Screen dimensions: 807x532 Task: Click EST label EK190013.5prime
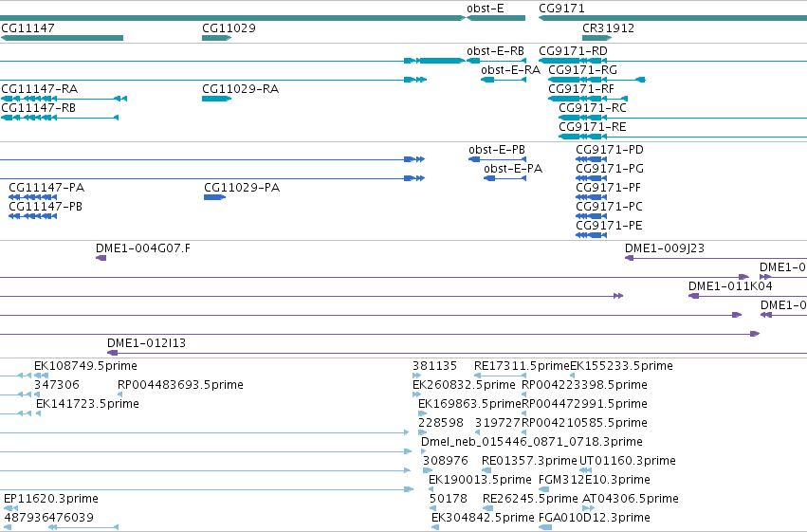[480, 481]
